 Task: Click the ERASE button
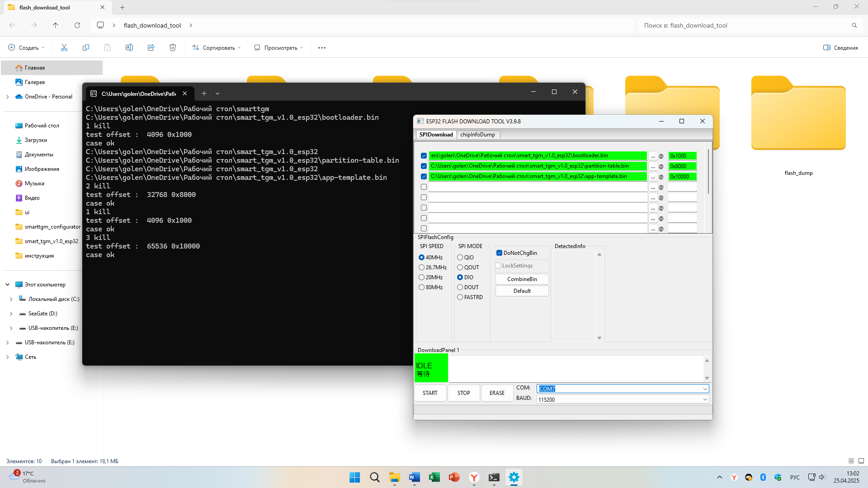click(x=497, y=393)
